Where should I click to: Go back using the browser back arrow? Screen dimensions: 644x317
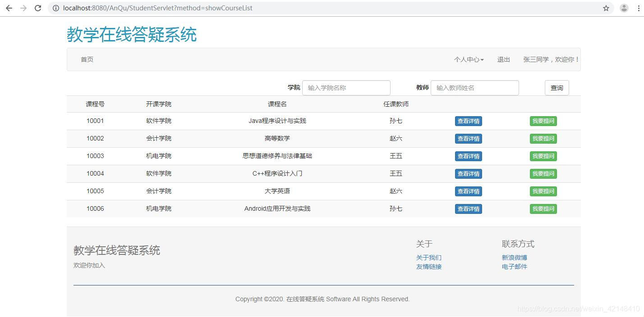[x=9, y=8]
